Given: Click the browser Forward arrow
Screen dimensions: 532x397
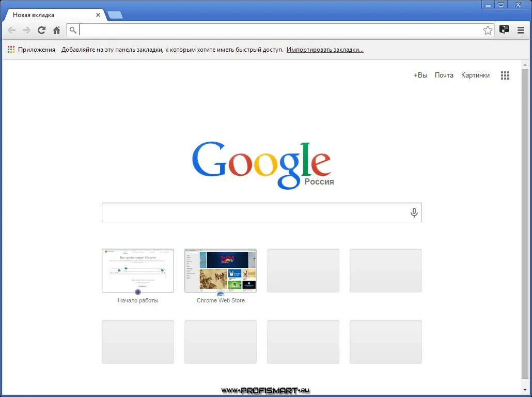Looking at the screenshot, I should [26, 30].
